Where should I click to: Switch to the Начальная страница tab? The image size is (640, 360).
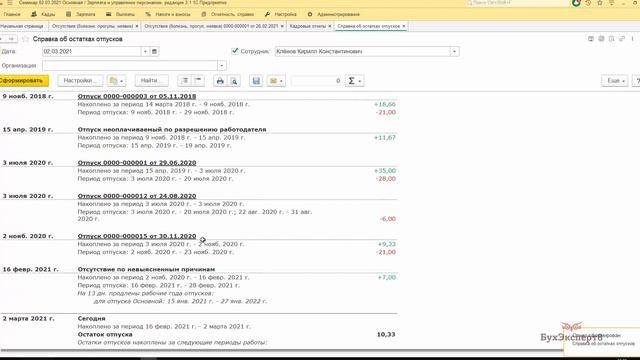click(x=22, y=26)
